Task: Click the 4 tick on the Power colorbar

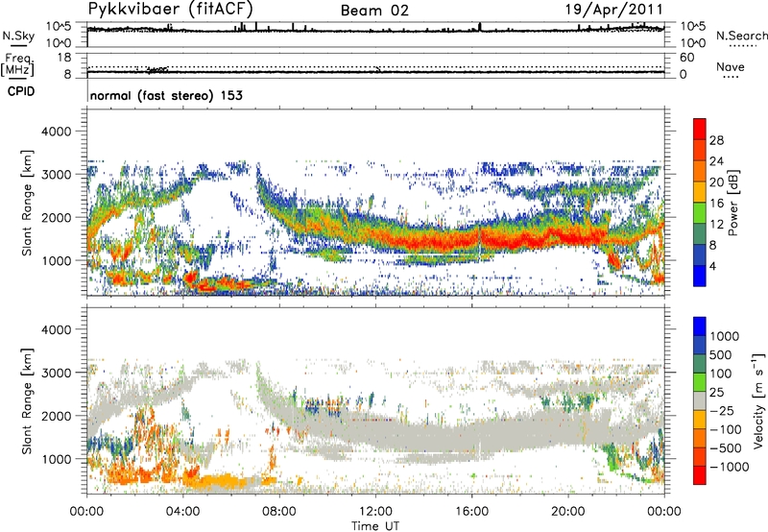Action: tap(712, 266)
